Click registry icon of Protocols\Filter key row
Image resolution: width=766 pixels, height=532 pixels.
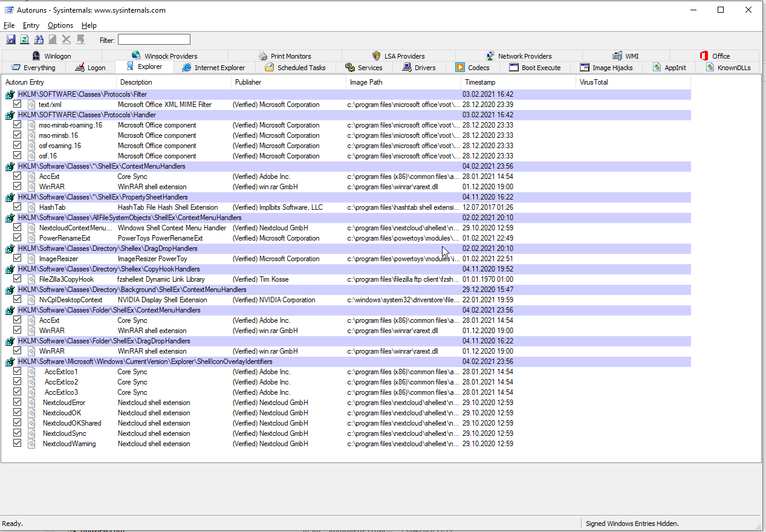10,94
